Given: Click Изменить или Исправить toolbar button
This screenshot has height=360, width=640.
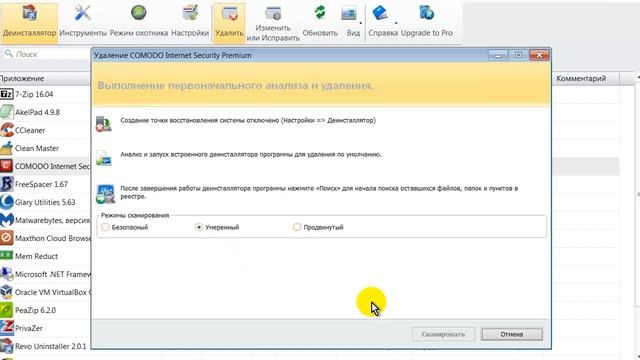Looking at the screenshot, I should point(273,23).
